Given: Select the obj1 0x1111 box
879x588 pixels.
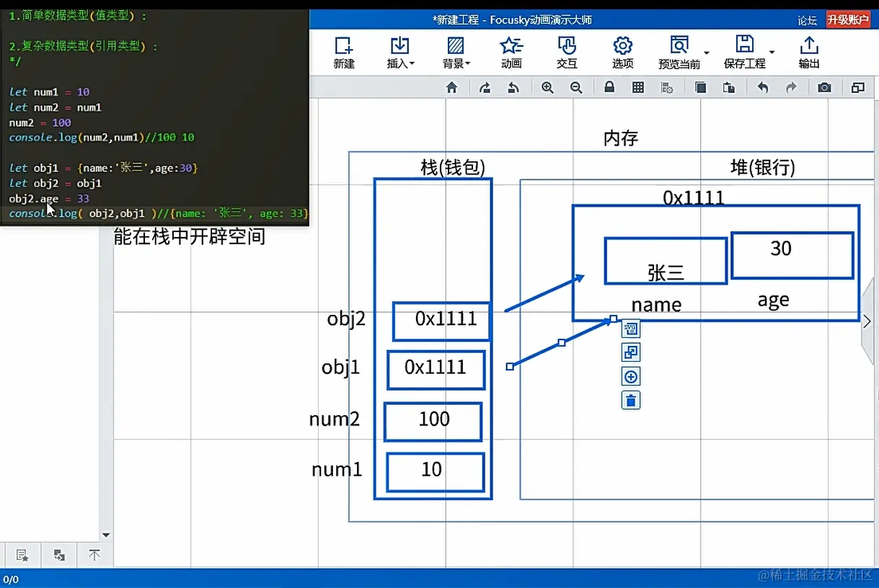Looking at the screenshot, I should coord(436,369).
